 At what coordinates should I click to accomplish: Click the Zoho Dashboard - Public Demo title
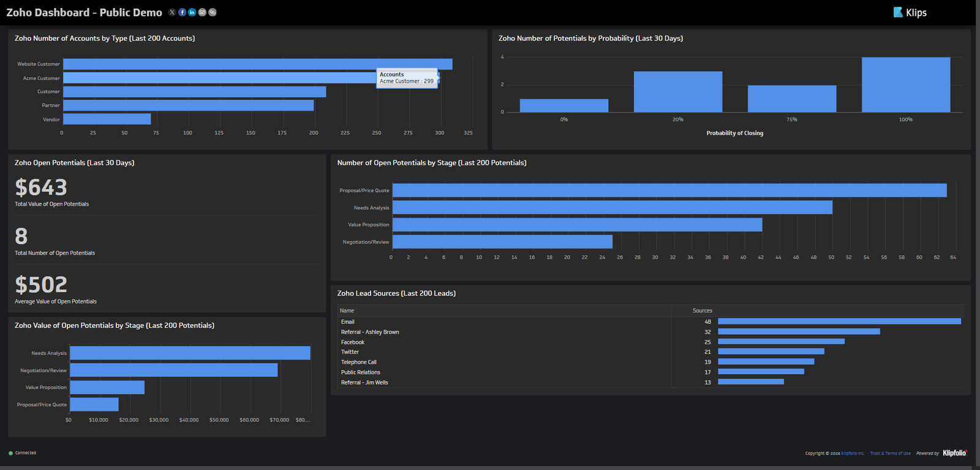point(84,12)
